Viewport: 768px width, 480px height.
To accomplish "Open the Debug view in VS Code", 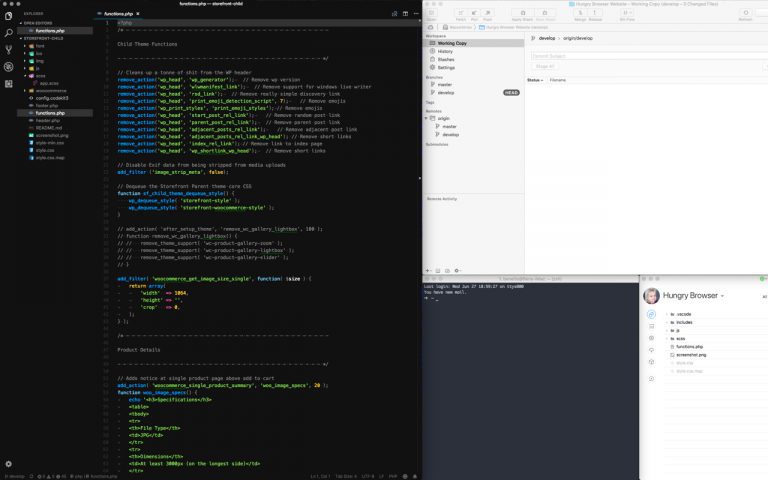I will click(x=8, y=67).
